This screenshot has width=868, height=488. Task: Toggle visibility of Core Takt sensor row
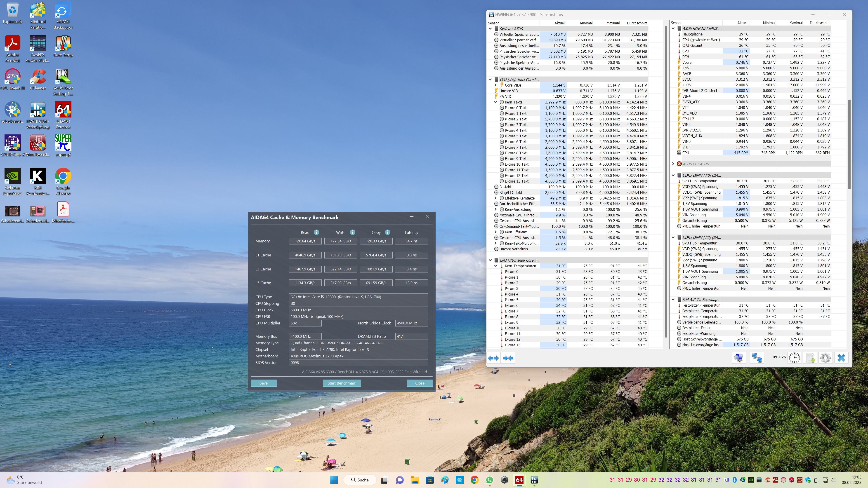point(495,102)
